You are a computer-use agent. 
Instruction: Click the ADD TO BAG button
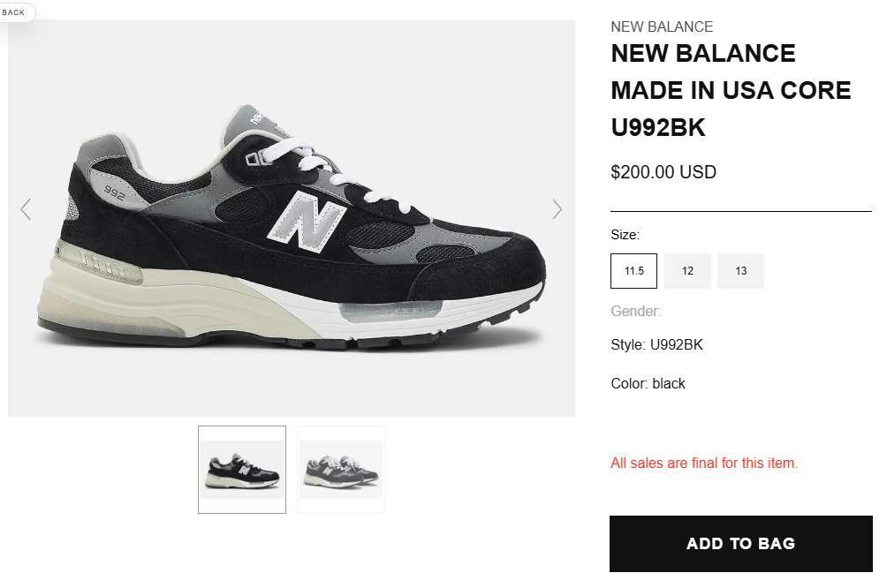(x=740, y=543)
